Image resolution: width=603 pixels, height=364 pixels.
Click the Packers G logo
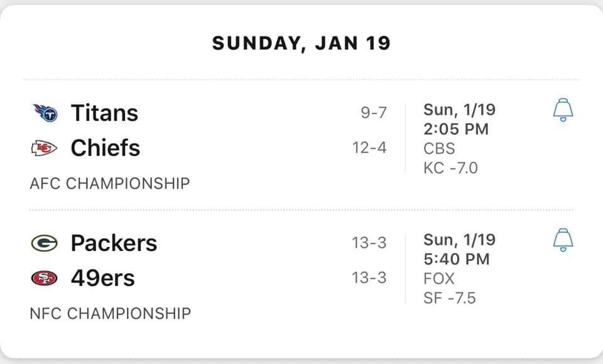coord(44,244)
